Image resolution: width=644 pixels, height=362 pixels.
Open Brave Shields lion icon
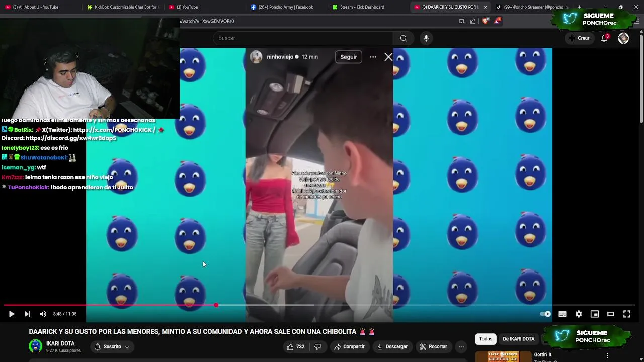[x=485, y=21]
